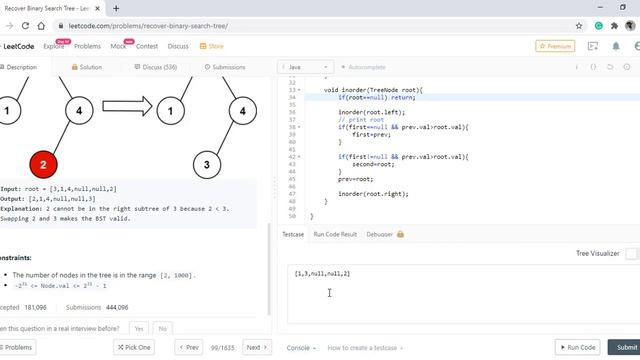This screenshot has height=360, width=640.
Task: Click code line 'inorder(root.right);'
Action: pos(373,194)
